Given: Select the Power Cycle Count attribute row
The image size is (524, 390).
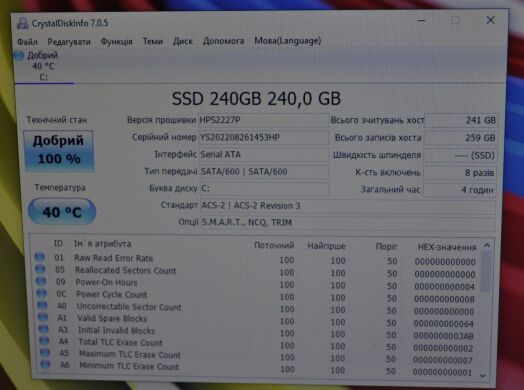Looking at the screenshot, I should coord(256,296).
